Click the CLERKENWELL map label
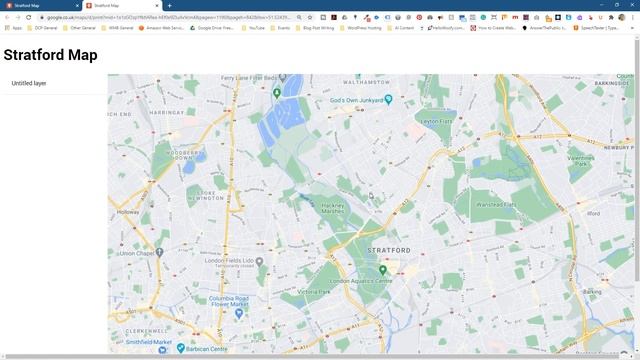640x360 pixels. click(147, 331)
